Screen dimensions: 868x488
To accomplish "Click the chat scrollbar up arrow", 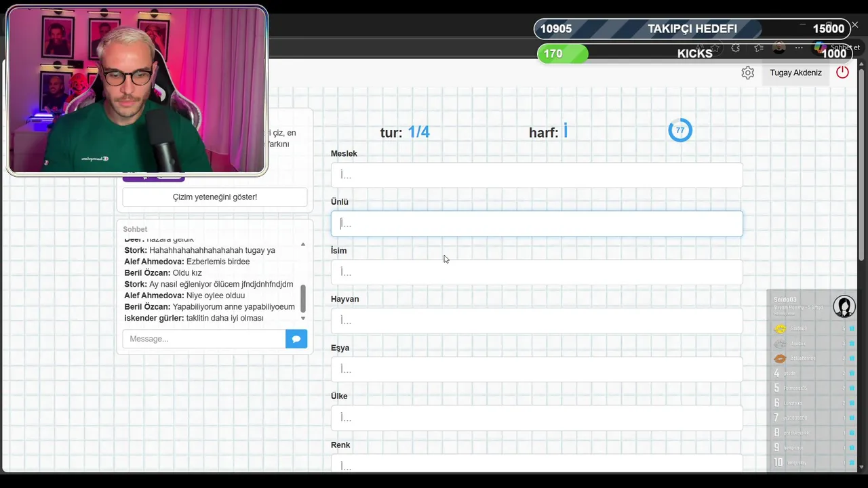I will [x=303, y=244].
